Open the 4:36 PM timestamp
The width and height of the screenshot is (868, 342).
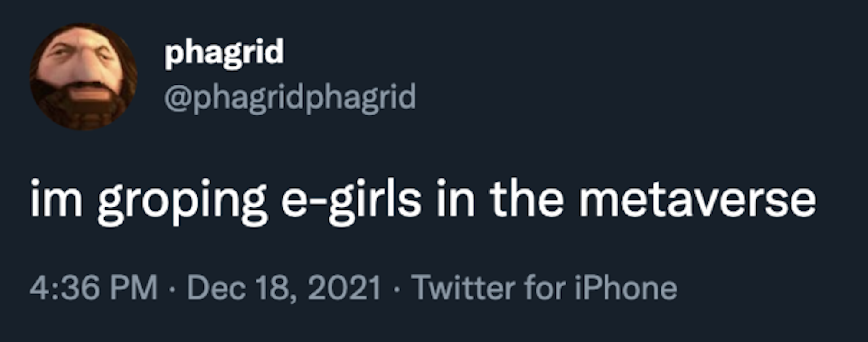point(93,287)
